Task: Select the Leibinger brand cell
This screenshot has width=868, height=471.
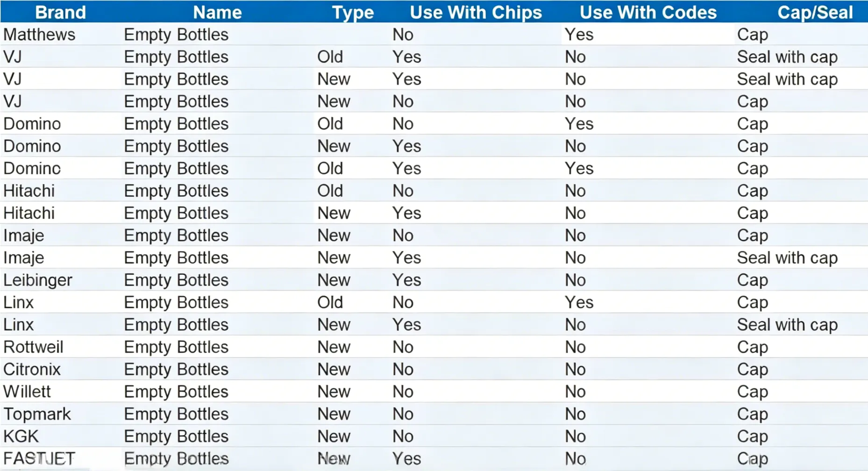Action: click(38, 280)
